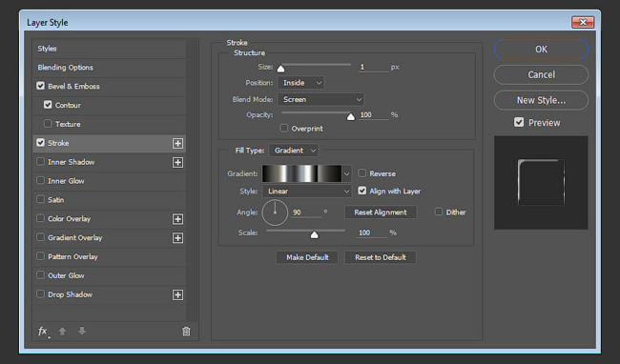Enable the Outer Glow checkbox
The image size is (620, 364).
[40, 275]
